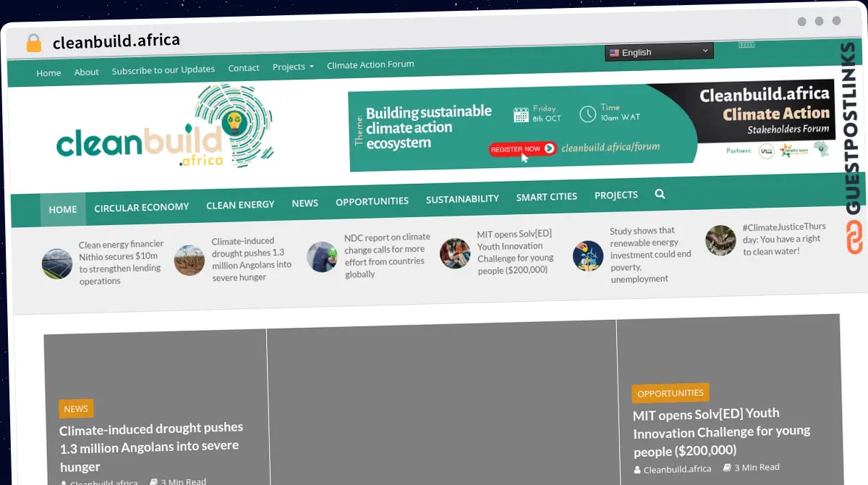Open the Subscribe to our Updates link
Image resolution: width=868 pixels, height=485 pixels.
(163, 69)
